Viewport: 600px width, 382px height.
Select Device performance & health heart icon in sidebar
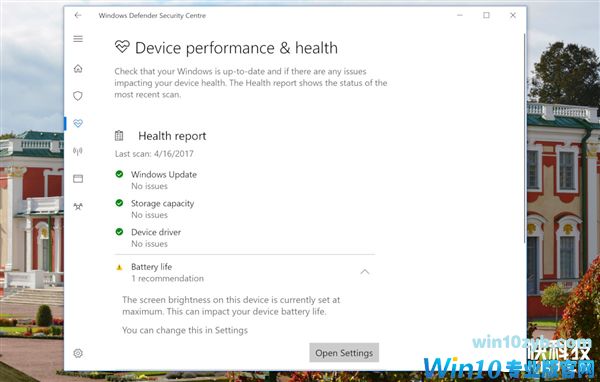[x=78, y=123]
